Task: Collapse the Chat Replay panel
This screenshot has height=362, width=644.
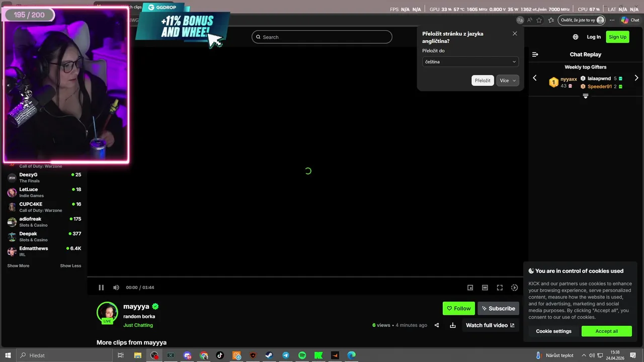Action: click(x=535, y=54)
